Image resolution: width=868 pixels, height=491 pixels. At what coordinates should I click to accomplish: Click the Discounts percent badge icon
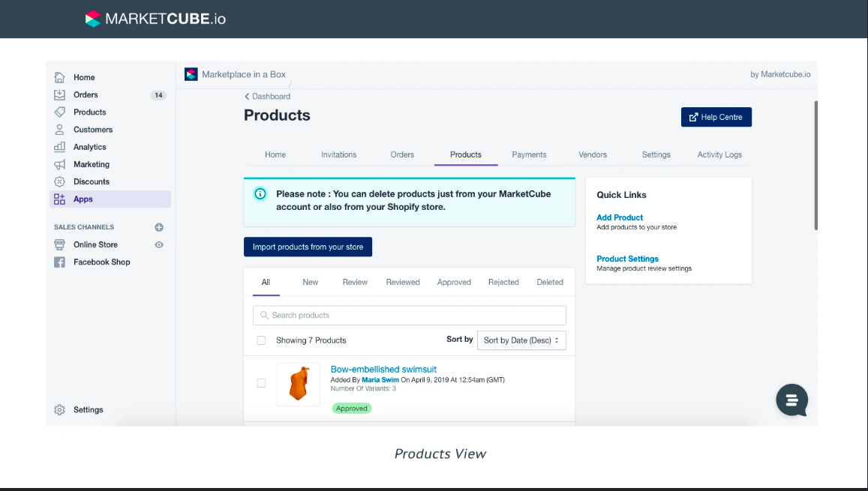(x=59, y=181)
